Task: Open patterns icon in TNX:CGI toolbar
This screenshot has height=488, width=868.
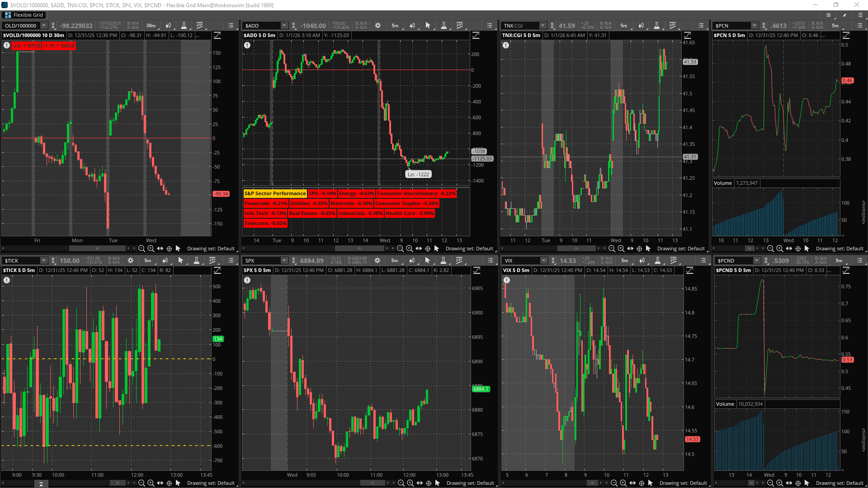Action: [x=673, y=26]
